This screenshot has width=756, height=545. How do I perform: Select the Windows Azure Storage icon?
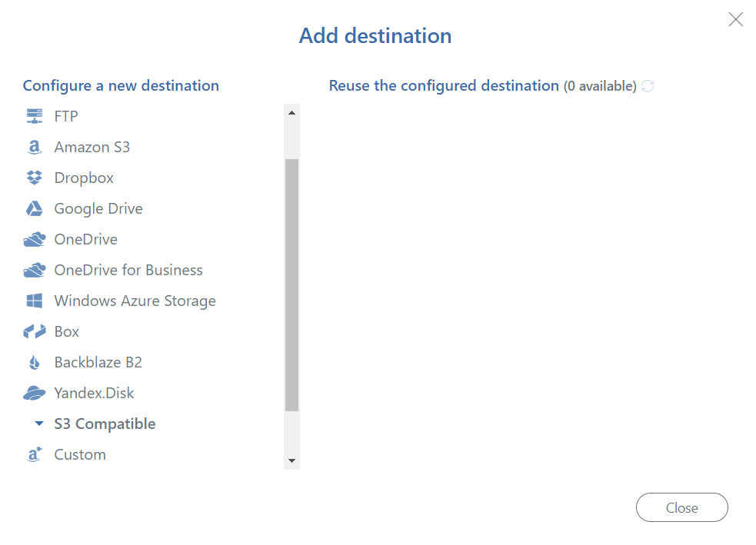pos(34,301)
